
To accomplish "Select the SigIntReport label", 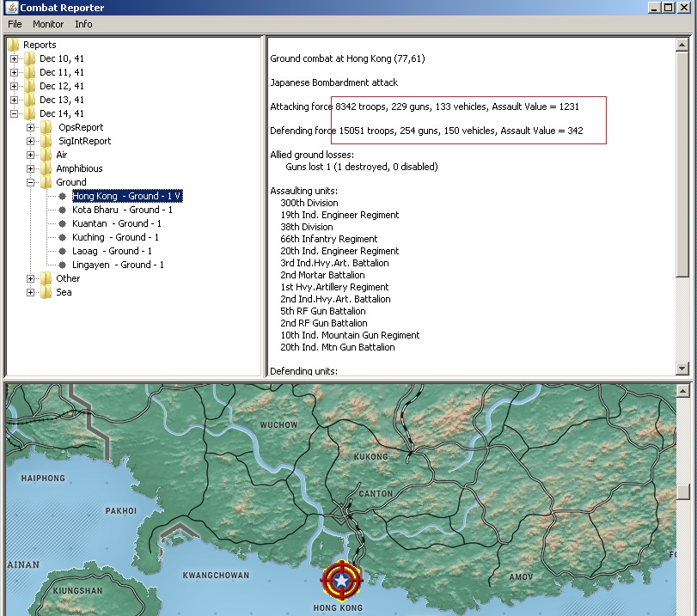I will point(84,142).
